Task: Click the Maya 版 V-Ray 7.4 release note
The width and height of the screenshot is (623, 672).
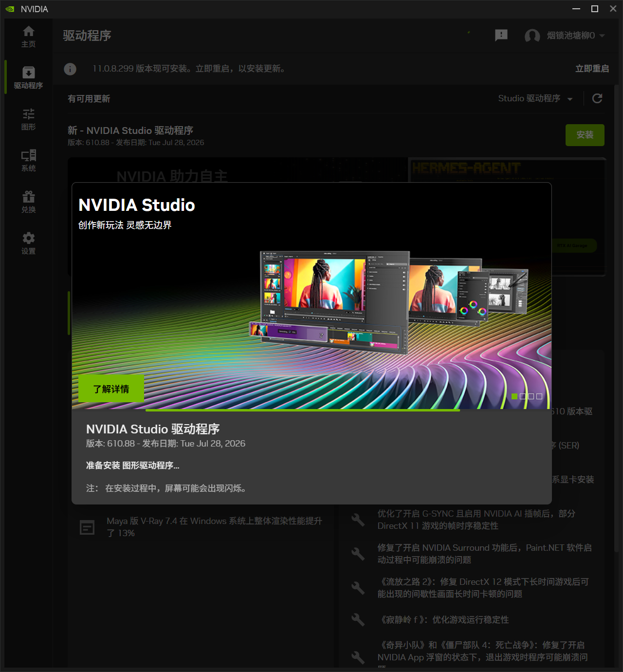Action: point(215,527)
